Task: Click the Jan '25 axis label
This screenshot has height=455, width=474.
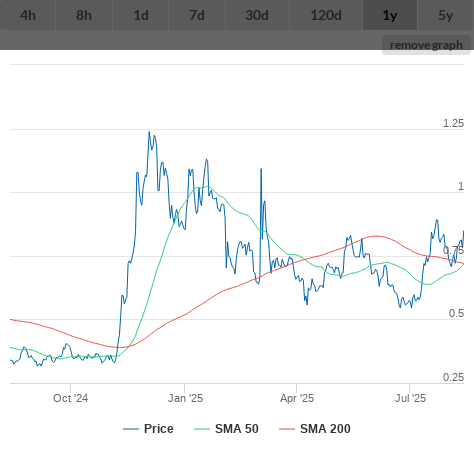Action: click(x=185, y=398)
